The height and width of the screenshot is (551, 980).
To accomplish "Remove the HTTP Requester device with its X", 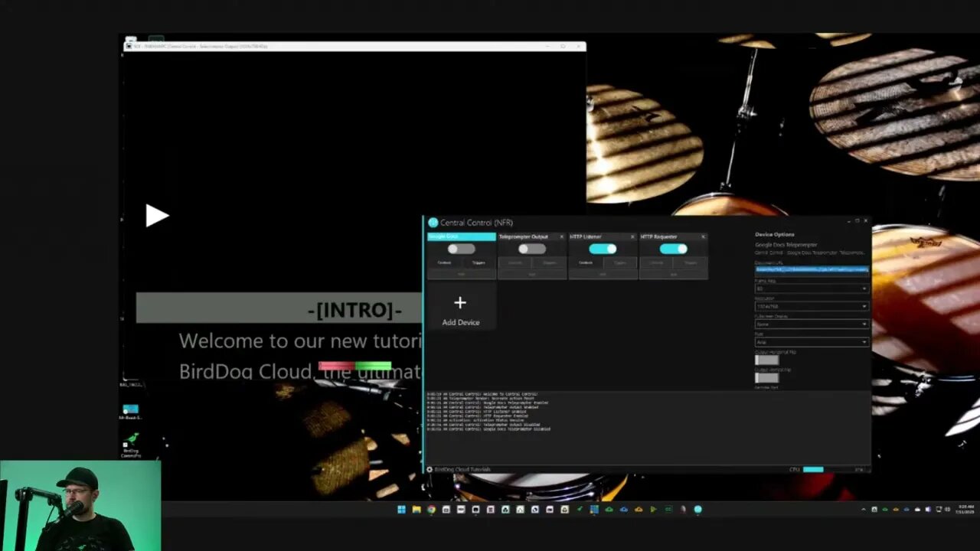I will (x=703, y=236).
